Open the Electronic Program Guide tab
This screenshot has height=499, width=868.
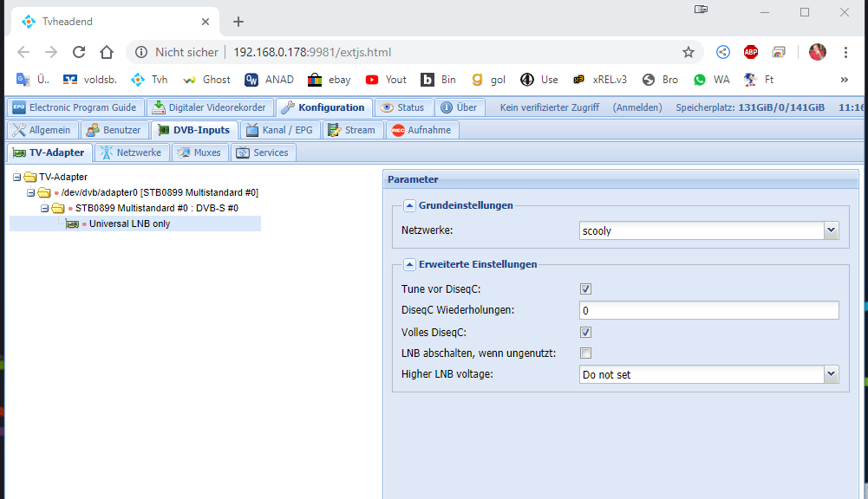(x=75, y=107)
